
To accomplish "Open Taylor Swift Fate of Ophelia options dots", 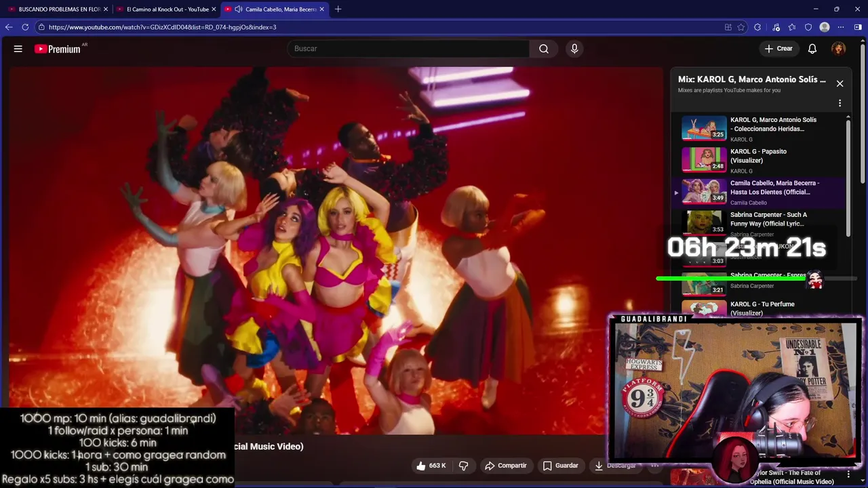I will [848, 474].
